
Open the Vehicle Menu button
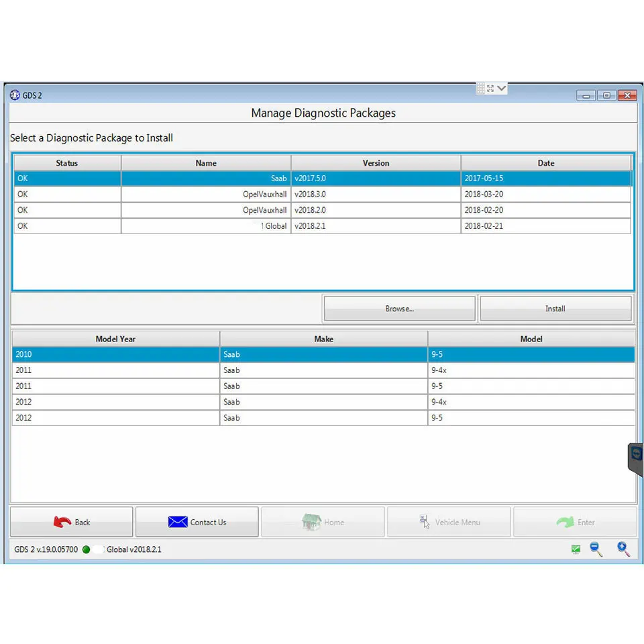pyautogui.click(x=449, y=522)
